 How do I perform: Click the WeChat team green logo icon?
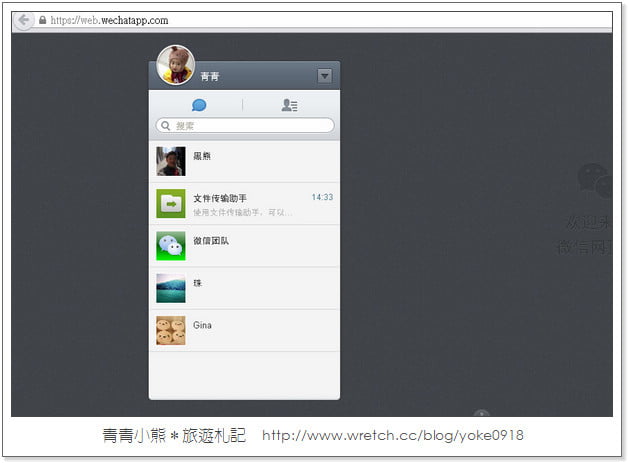(x=171, y=246)
